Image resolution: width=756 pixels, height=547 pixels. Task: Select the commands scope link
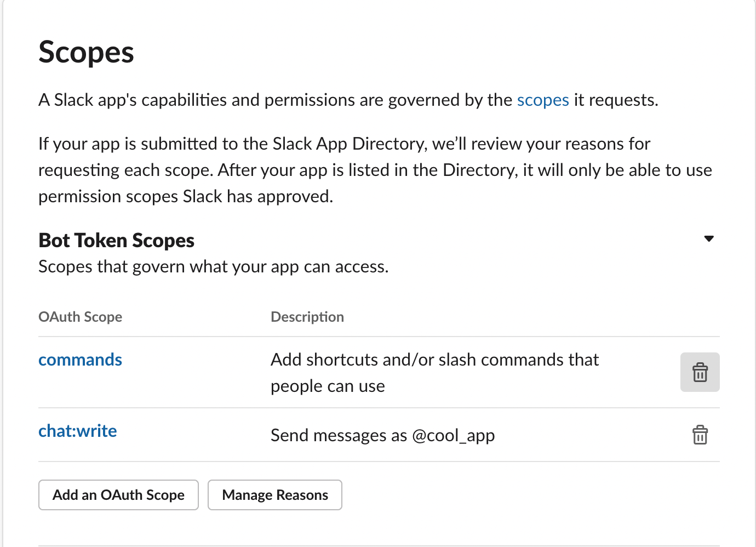[80, 360]
